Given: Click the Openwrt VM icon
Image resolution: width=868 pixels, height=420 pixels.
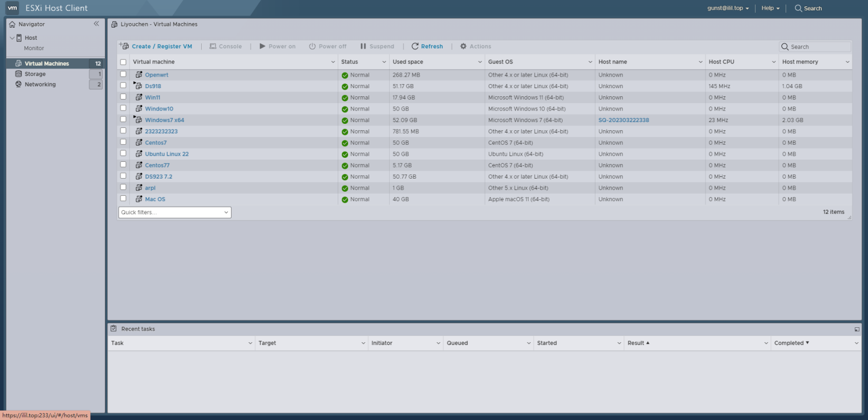Looking at the screenshot, I should click(139, 75).
